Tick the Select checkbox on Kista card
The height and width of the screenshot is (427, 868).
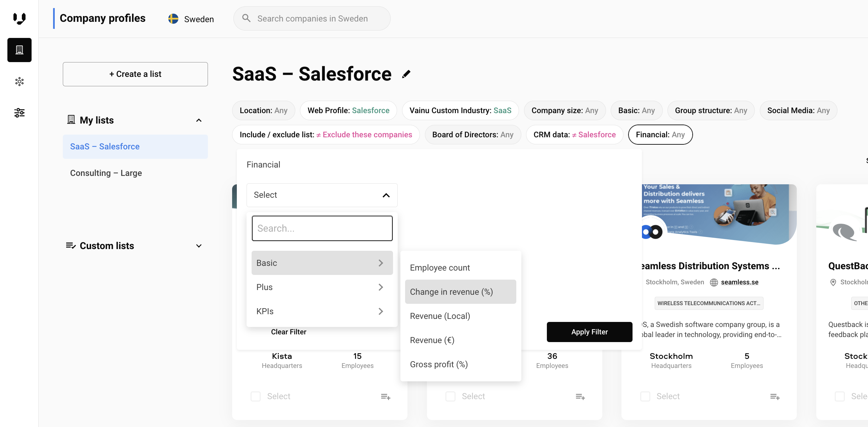tap(256, 396)
